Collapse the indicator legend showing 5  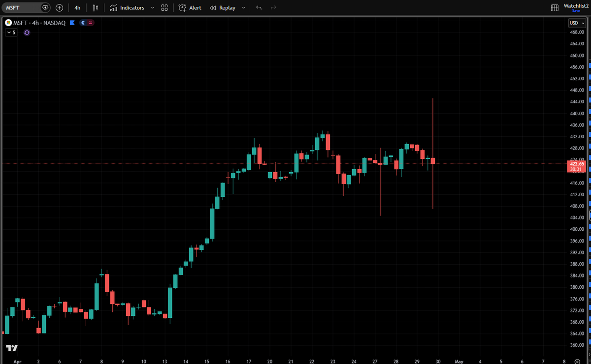click(11, 32)
